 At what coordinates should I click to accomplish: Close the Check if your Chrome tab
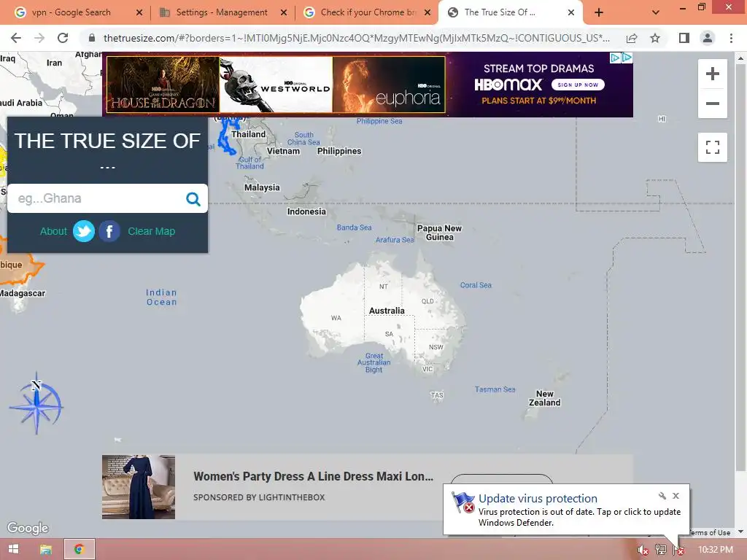(427, 12)
